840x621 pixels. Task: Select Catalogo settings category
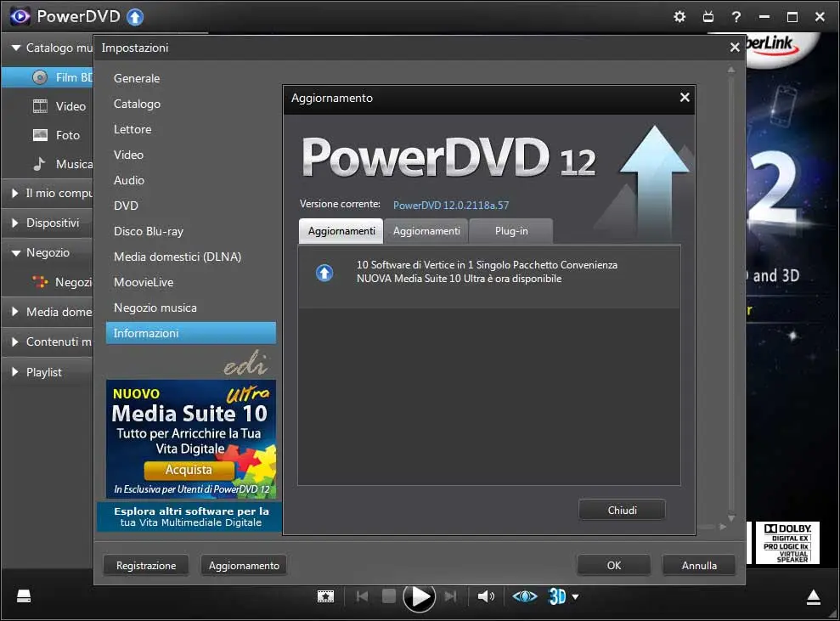pyautogui.click(x=191, y=104)
